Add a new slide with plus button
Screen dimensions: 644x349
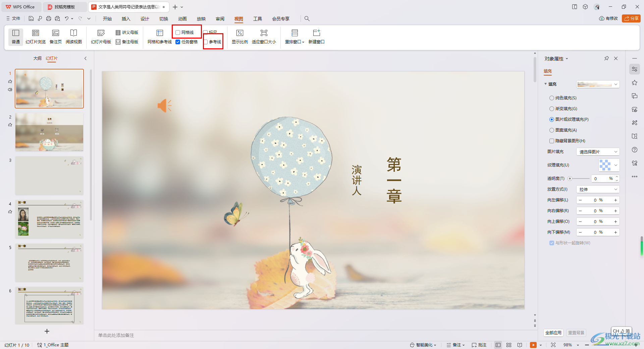tap(47, 331)
